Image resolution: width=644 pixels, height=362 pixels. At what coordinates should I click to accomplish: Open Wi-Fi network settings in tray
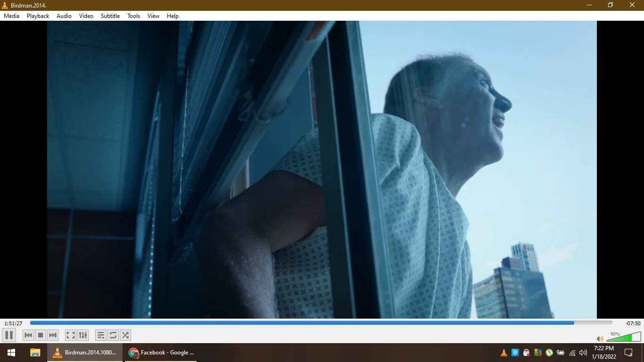572,353
